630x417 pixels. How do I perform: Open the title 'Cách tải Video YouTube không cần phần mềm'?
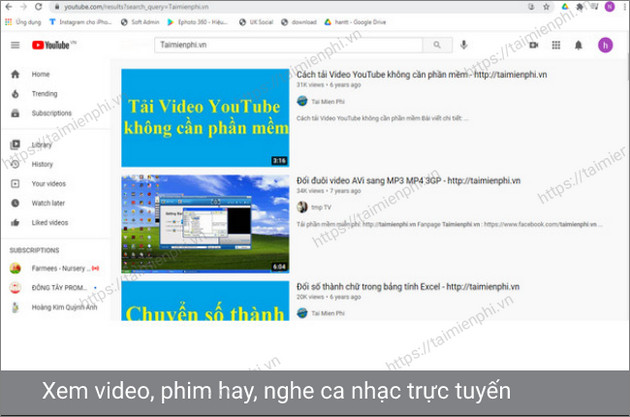tap(422, 74)
